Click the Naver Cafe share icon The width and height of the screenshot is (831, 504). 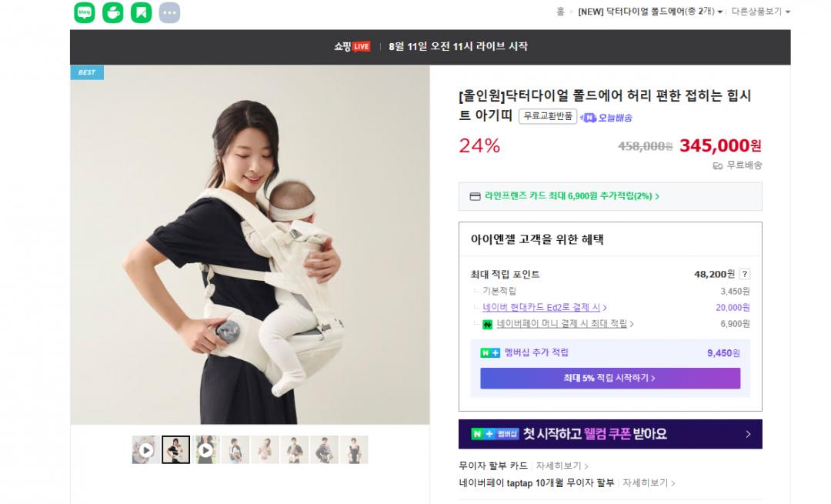112,12
